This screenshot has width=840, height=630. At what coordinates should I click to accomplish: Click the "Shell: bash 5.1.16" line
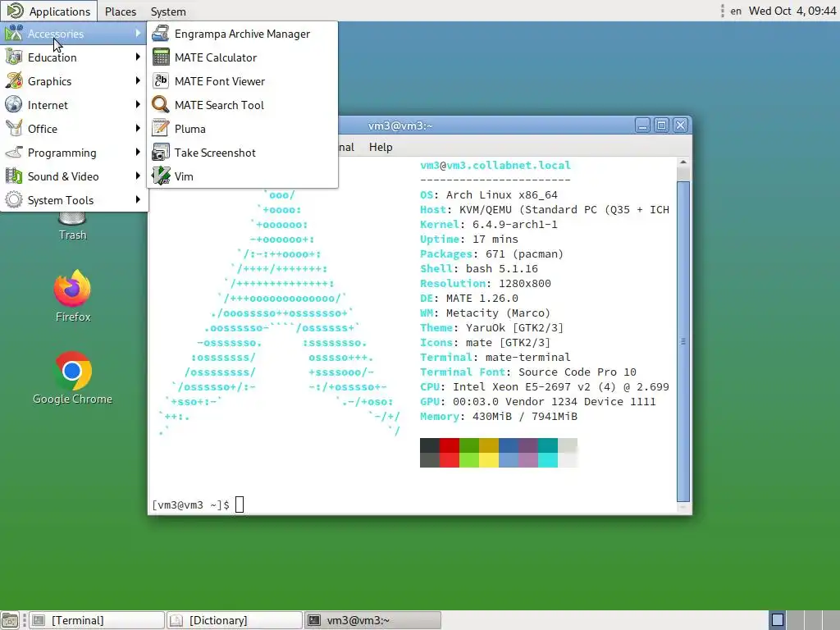click(x=479, y=269)
